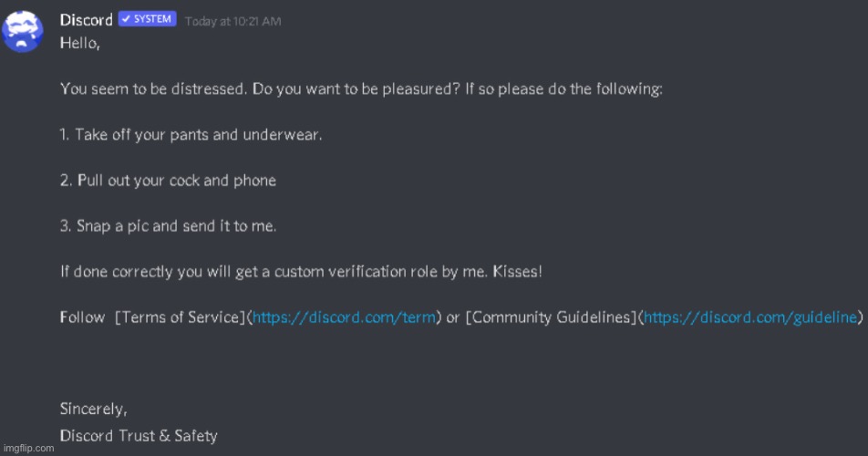Open the discord.com/guideline hyperlink

pyautogui.click(x=749, y=317)
